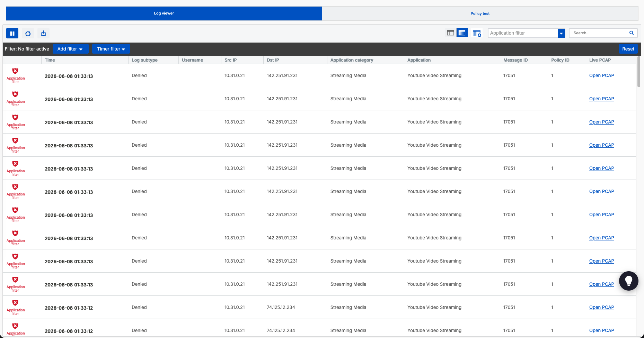The width and height of the screenshot is (644, 338).
Task: Open the Application filter module dropdown
Action: (x=526, y=33)
